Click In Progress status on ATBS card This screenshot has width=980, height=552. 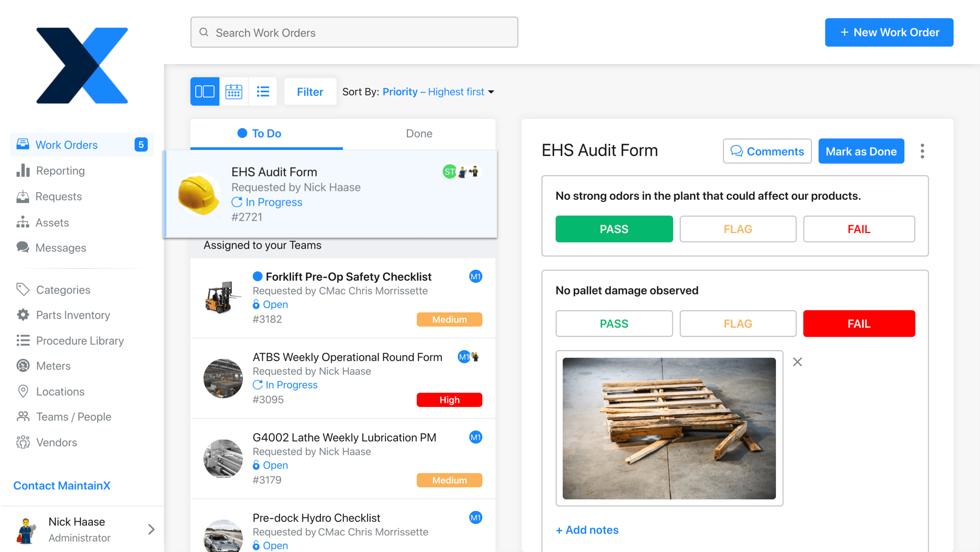285,385
